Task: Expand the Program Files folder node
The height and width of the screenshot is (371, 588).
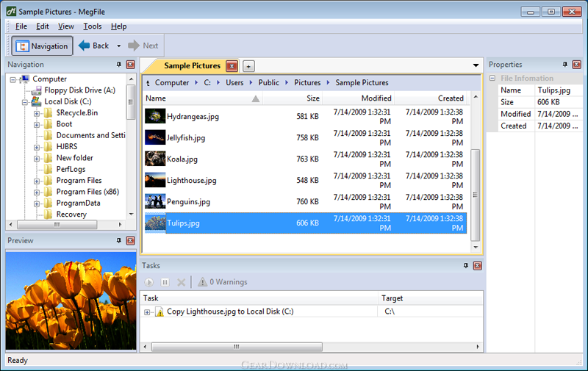Action: pyautogui.click(x=37, y=181)
